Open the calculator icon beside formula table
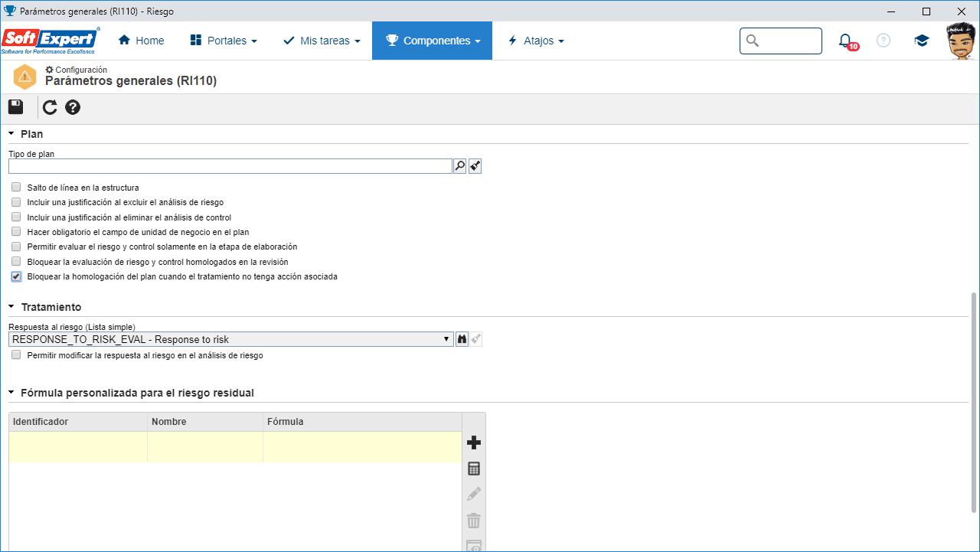 pyautogui.click(x=474, y=469)
